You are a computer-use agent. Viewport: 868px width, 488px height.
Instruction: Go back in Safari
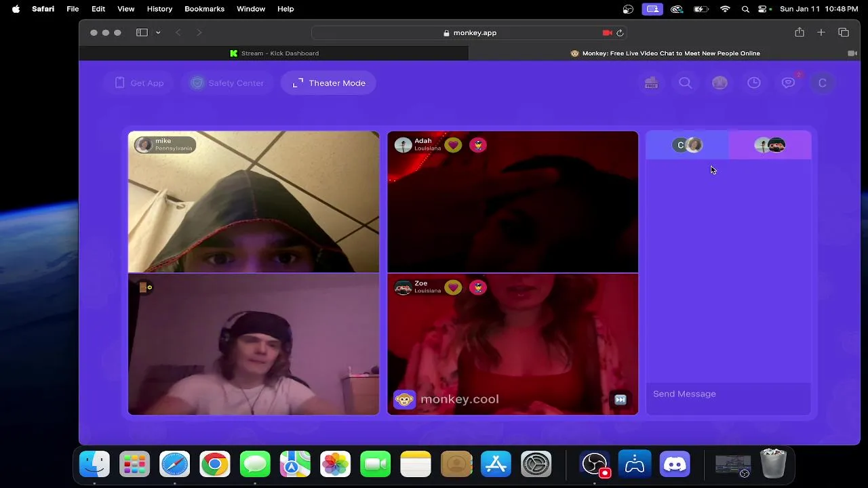(x=178, y=33)
